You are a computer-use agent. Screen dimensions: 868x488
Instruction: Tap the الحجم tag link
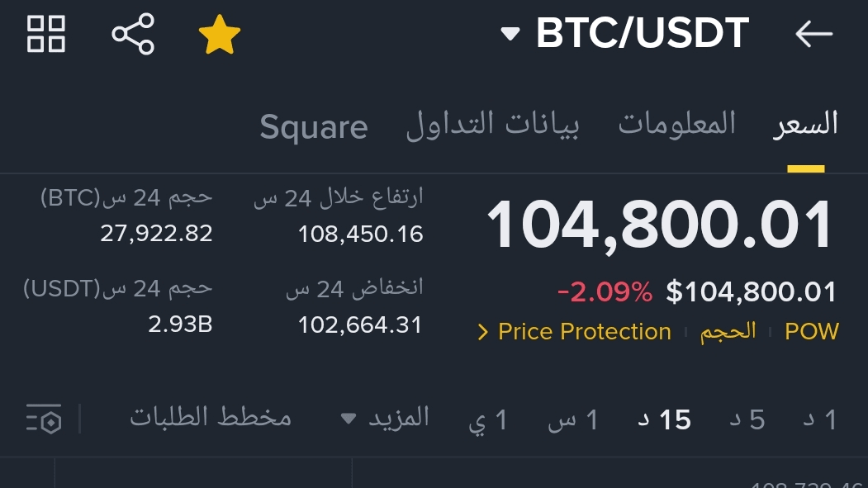728,331
